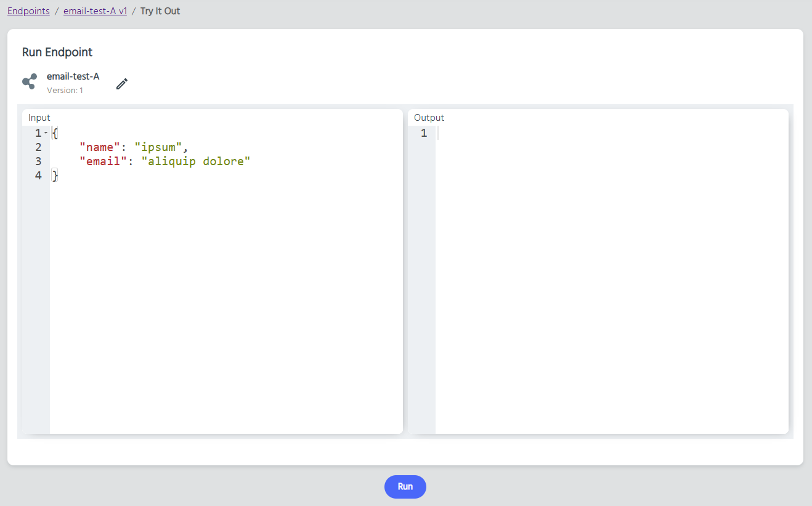Go to email-test-A v1 breadcrumb link
Screen dimensions: 812x506
(x=95, y=11)
